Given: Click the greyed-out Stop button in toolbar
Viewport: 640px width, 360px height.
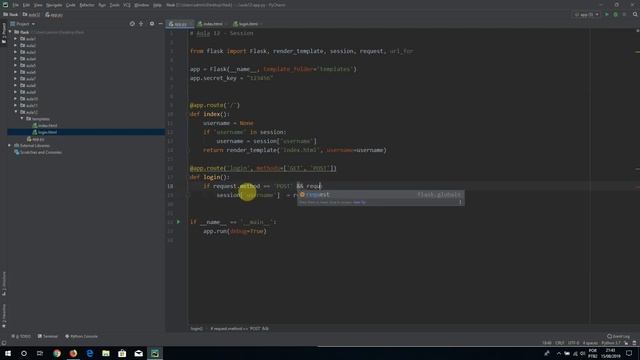Looking at the screenshot, I should coord(624,14).
